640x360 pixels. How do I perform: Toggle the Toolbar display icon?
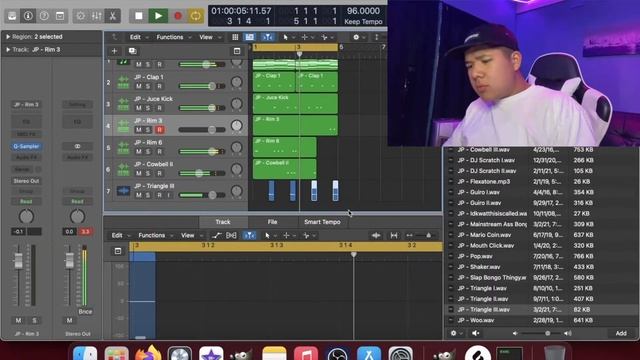(x=60, y=16)
